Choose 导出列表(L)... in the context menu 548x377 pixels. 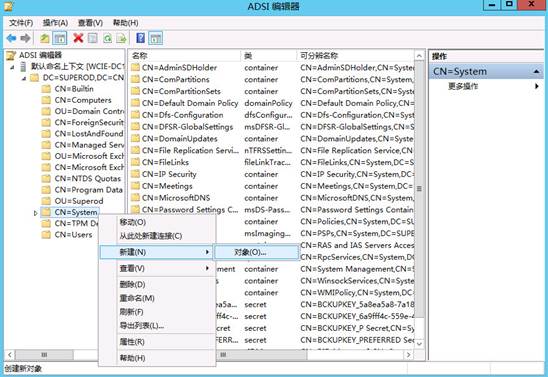[x=157, y=326]
